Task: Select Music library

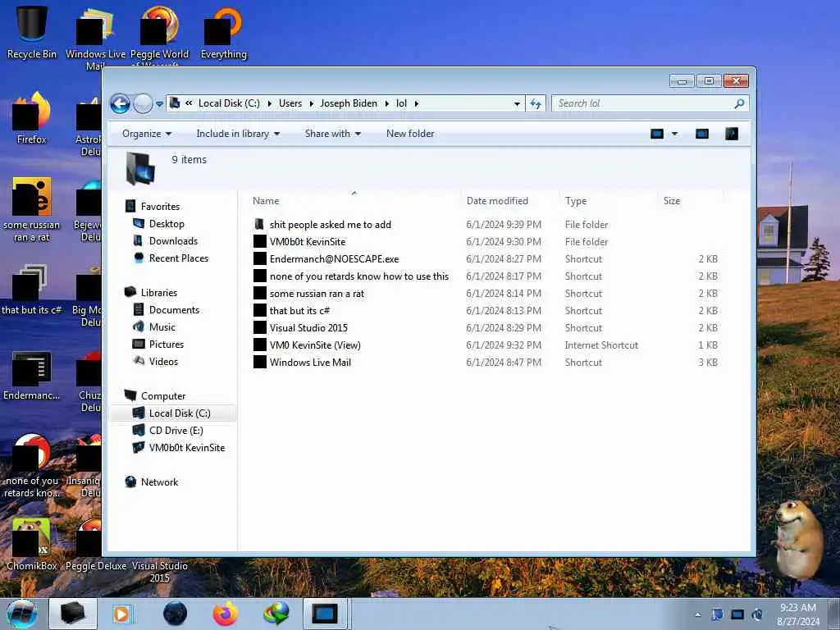Action: pos(162,326)
